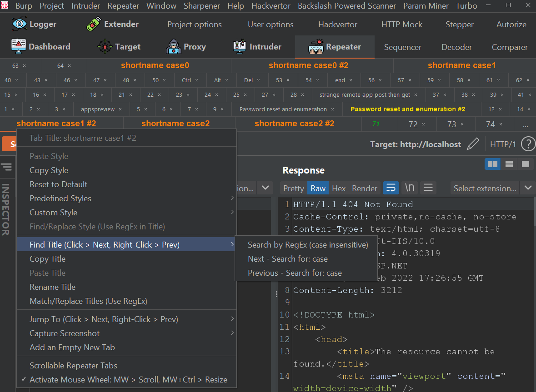
Task: Close repeater tab 74
Action: click(501, 124)
